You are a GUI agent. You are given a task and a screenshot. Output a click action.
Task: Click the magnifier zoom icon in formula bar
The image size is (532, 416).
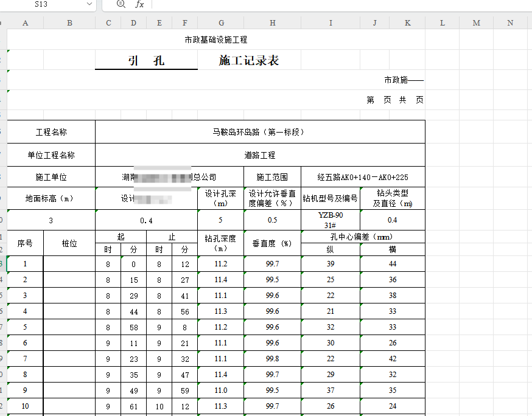coord(121,4)
